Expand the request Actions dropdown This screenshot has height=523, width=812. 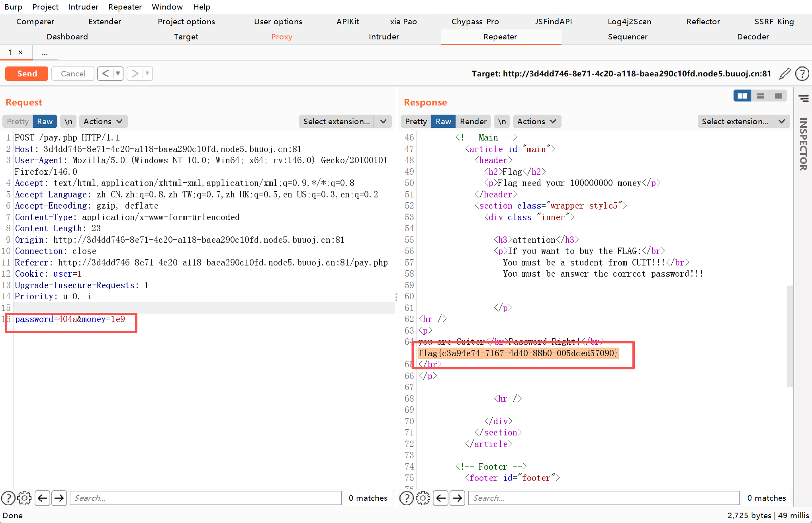(x=103, y=121)
